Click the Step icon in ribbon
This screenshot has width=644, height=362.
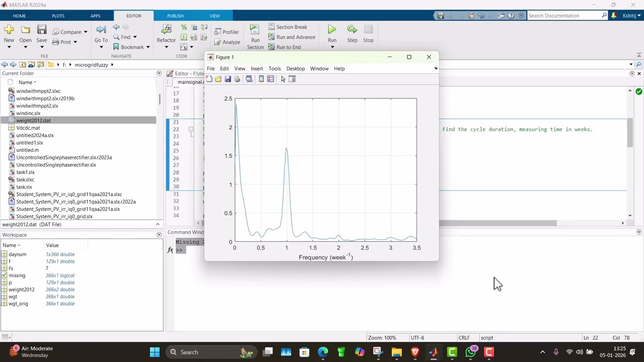[352, 30]
